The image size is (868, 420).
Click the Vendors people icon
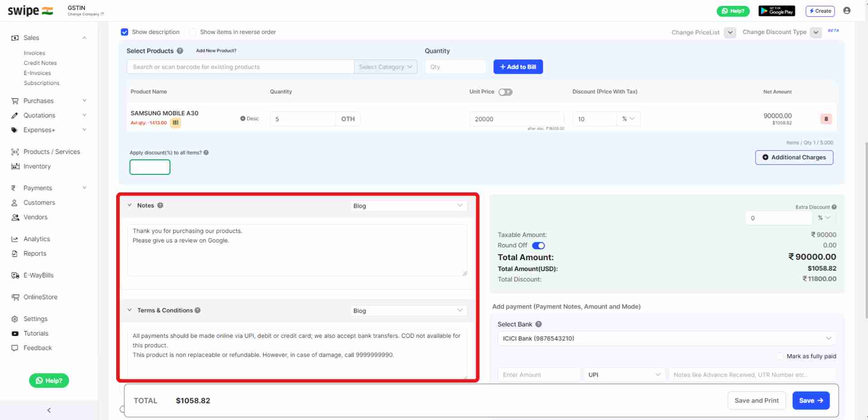point(15,217)
